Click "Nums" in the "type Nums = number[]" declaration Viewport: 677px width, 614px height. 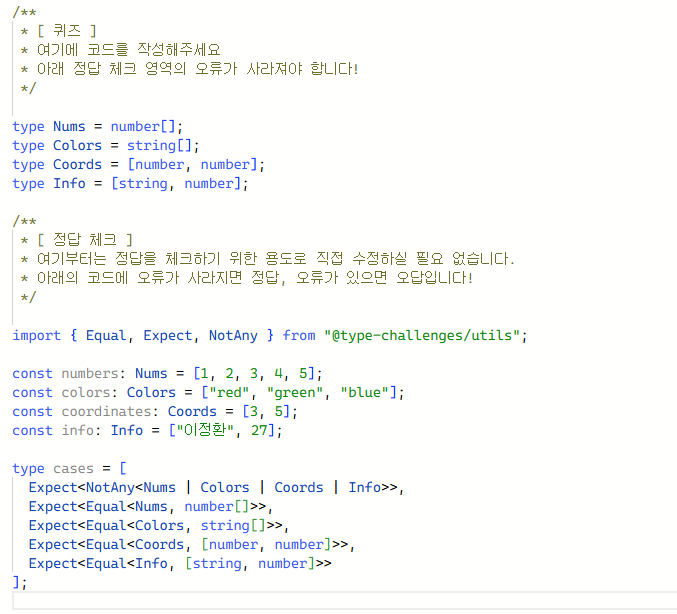point(69,127)
